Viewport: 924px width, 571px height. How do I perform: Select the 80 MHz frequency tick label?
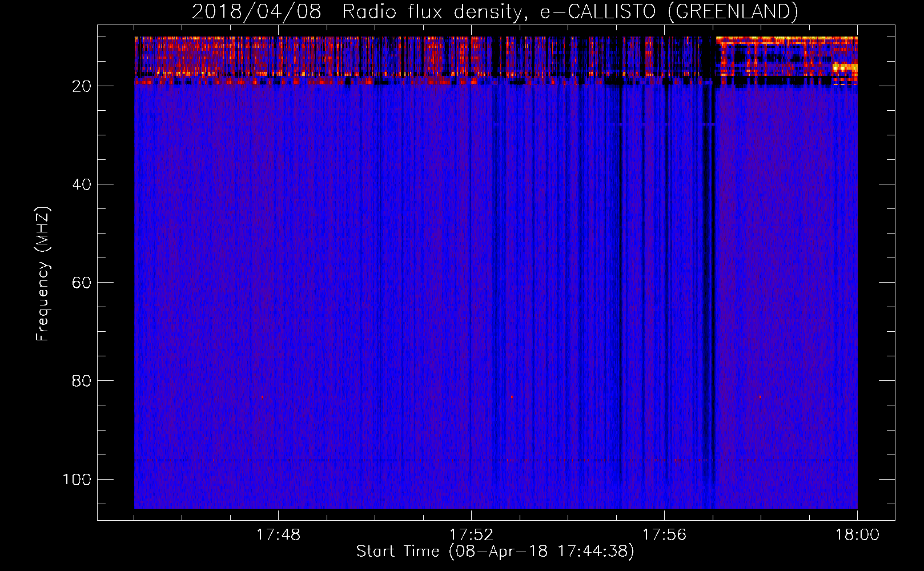82,381
